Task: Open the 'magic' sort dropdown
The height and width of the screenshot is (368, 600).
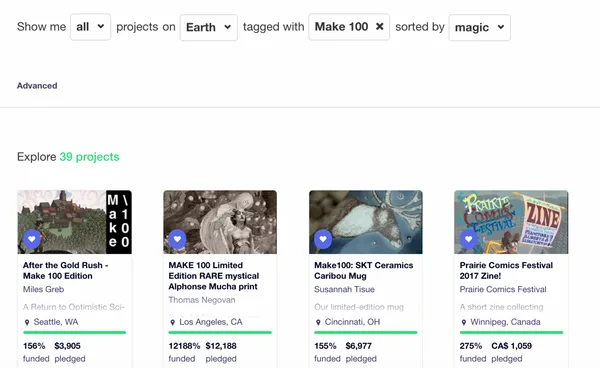Action: pos(479,27)
